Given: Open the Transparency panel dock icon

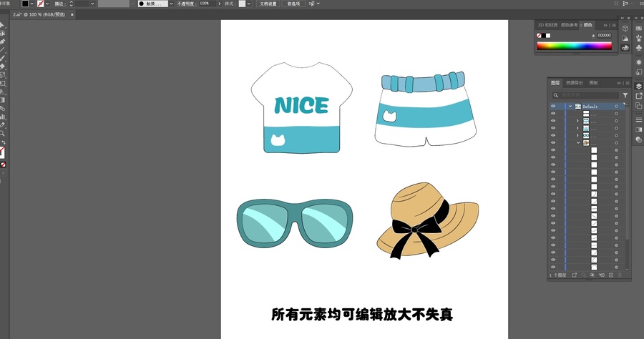Looking at the screenshot, I should [x=639, y=139].
